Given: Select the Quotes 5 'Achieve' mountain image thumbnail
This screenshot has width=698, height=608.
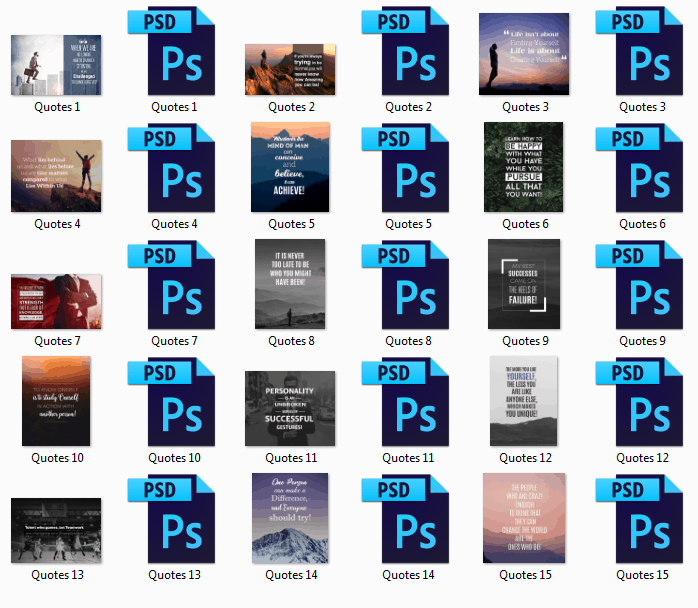Looking at the screenshot, I should (289, 167).
